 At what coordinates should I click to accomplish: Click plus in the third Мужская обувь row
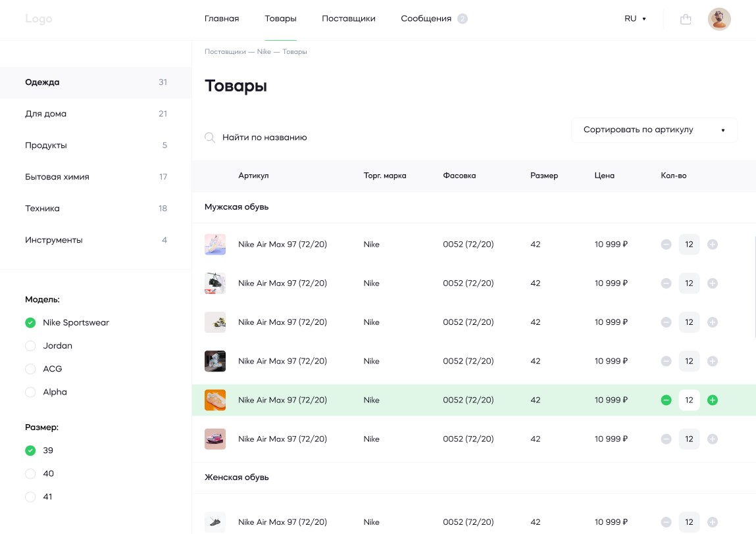pos(712,322)
